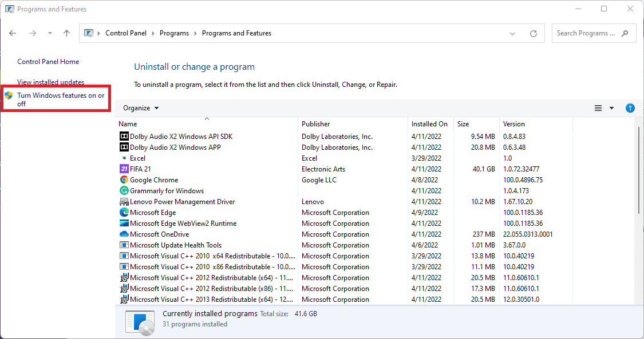This screenshot has width=644, height=339.
Task: Open the recent locations chevron
Action: [50, 33]
